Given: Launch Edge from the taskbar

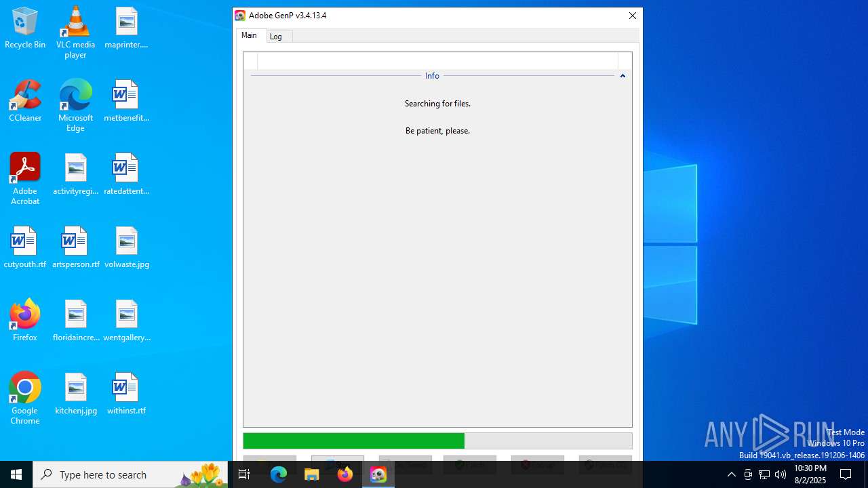Looking at the screenshot, I should pos(279,474).
